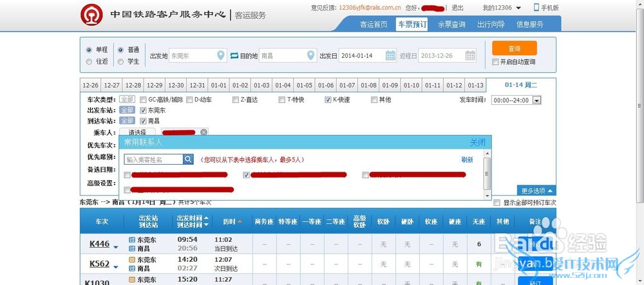The image size is (644, 285).
Task: Click the 请选择 passenger button
Action: (138, 132)
